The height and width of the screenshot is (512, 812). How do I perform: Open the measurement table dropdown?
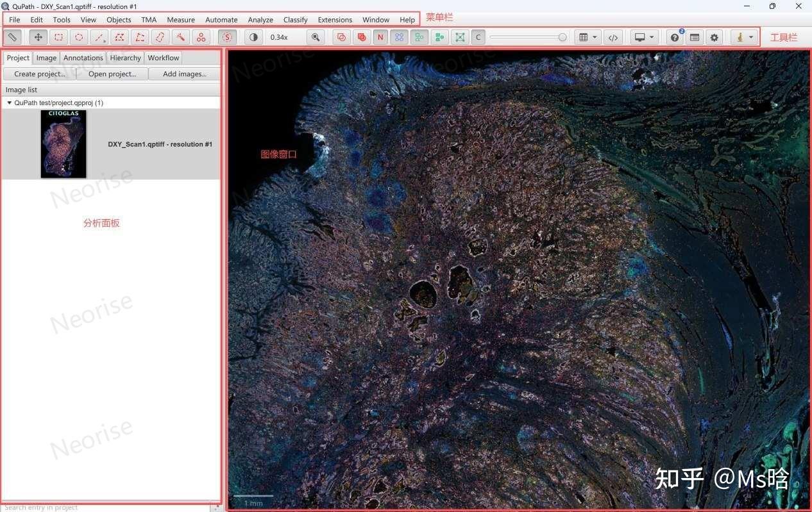pyautogui.click(x=588, y=37)
